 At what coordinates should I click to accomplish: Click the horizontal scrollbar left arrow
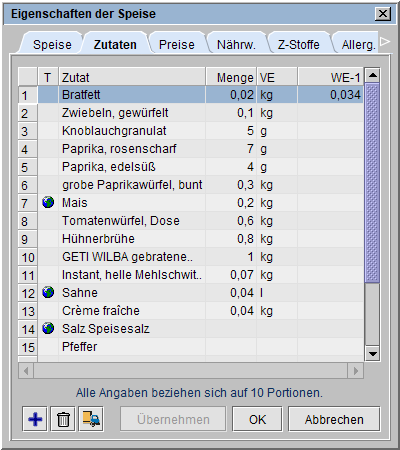click(x=26, y=371)
